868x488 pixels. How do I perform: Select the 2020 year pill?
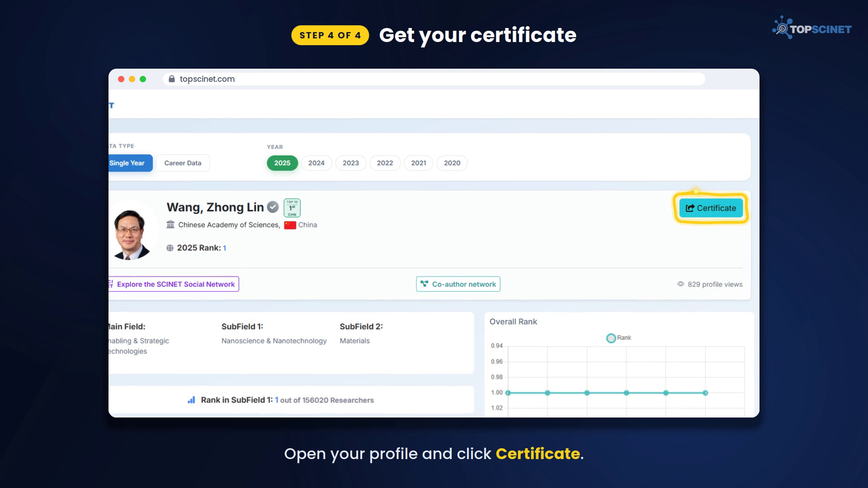point(452,163)
